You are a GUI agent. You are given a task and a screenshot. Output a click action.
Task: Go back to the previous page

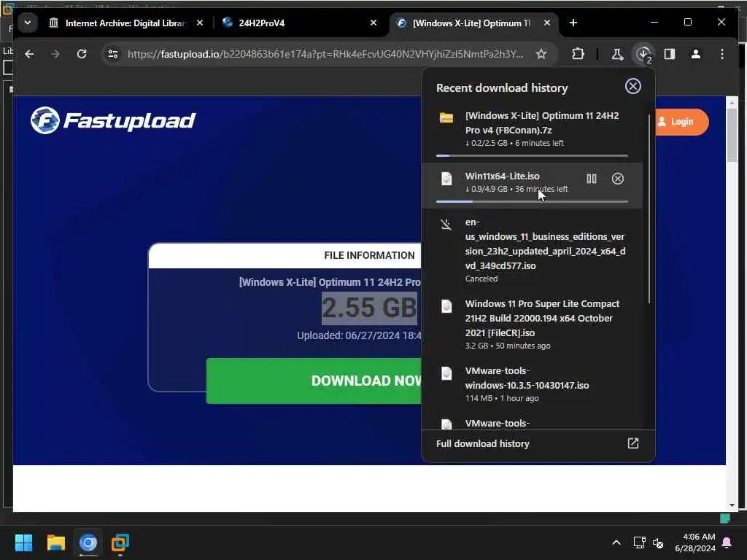[29, 54]
